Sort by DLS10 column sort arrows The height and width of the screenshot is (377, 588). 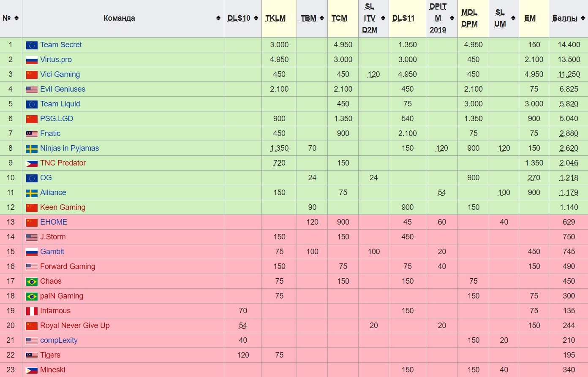(x=256, y=18)
